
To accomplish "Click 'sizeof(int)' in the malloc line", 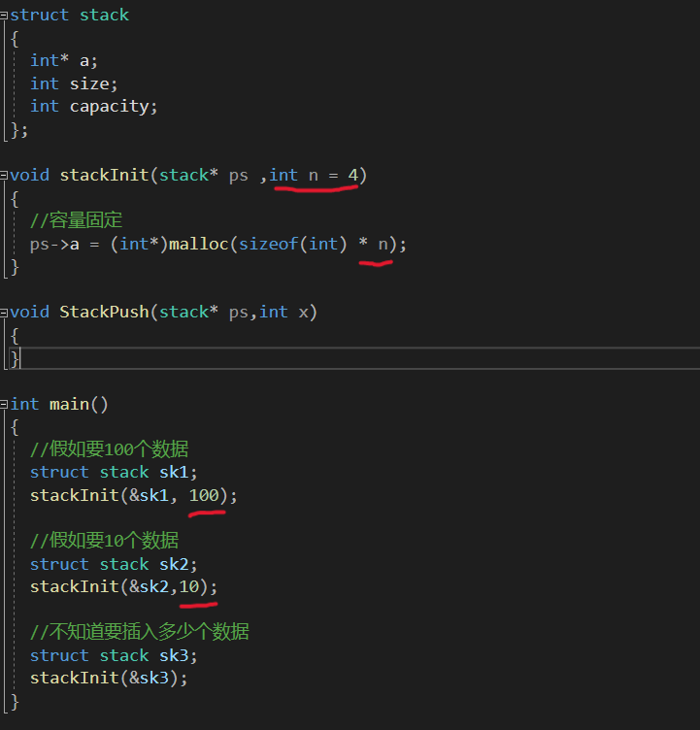I will [x=293, y=245].
